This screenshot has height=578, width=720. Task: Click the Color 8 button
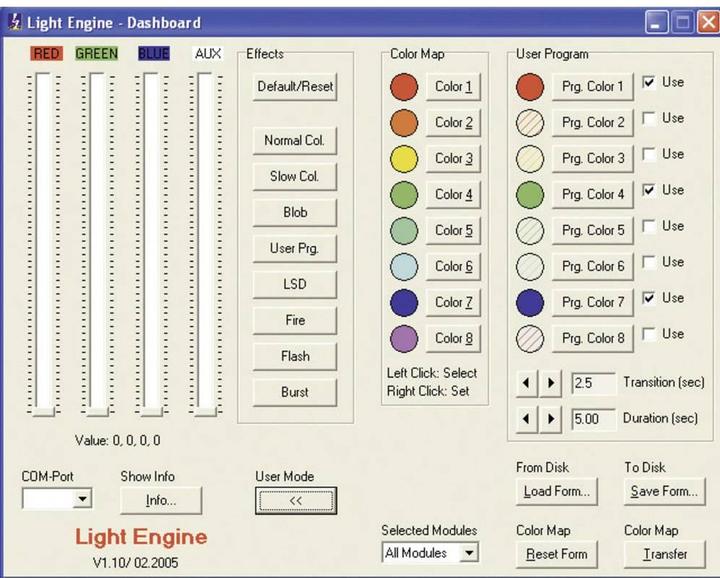(453, 338)
